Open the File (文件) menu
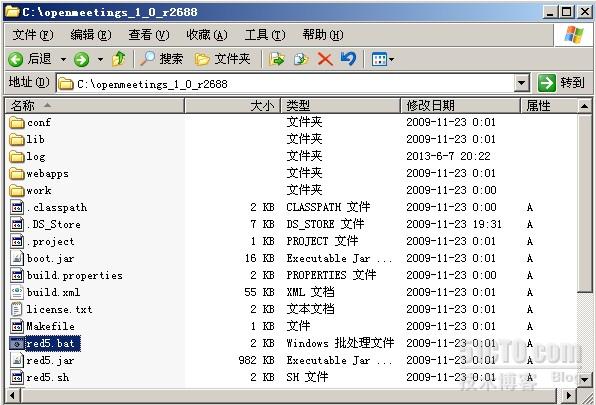Viewport: 596px width, 405px height. coord(33,35)
